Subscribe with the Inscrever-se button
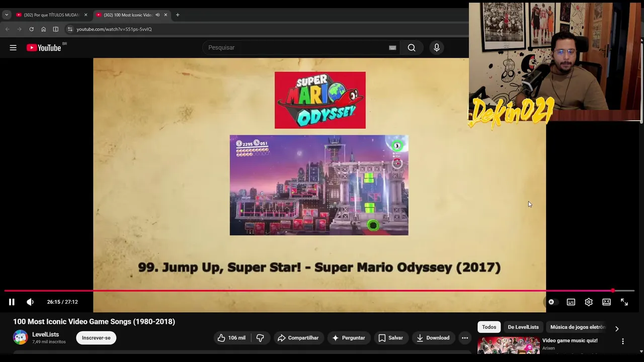This screenshot has height=362, width=644. tap(96, 338)
